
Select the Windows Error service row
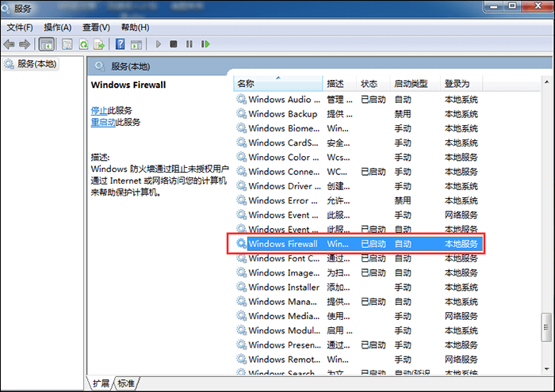[358, 201]
